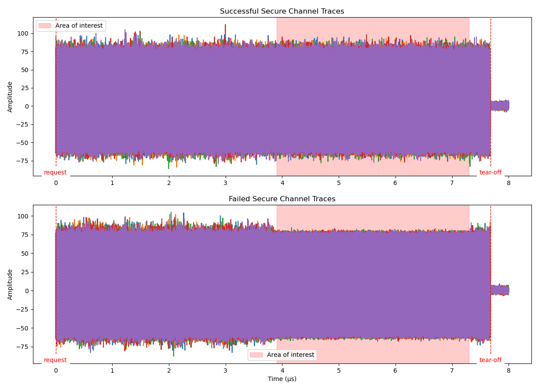Click y-axis tick label 0 on bottom plot
This screenshot has width=538, height=392.
27,290
